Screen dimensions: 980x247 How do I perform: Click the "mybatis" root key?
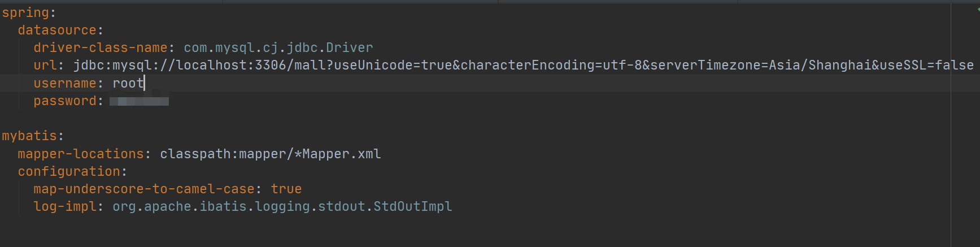[x=29, y=136]
